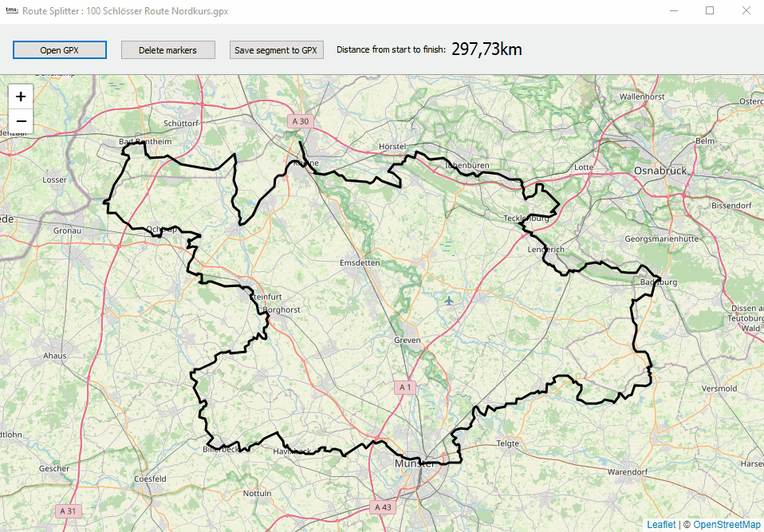Screen dimensions: 764x532
Task: Open the OpenStreetMap attribution link
Action: (728, 524)
